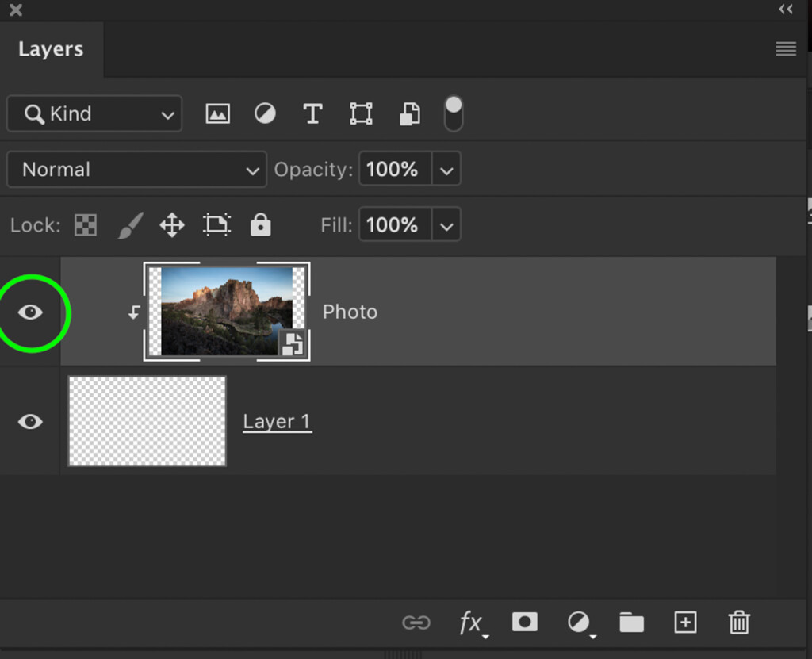Viewport: 812px width, 659px height.
Task: Create a new group
Action: click(631, 623)
